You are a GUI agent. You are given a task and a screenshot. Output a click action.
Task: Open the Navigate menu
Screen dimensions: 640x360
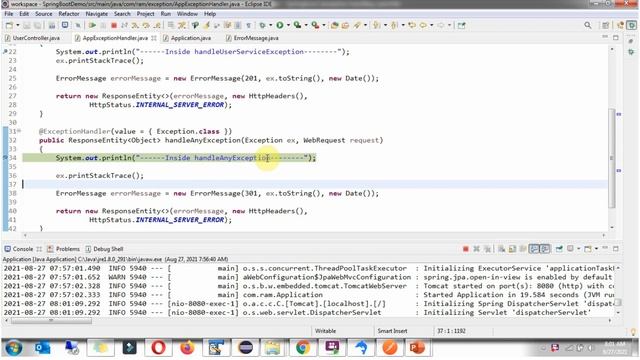pyautogui.click(x=97, y=14)
